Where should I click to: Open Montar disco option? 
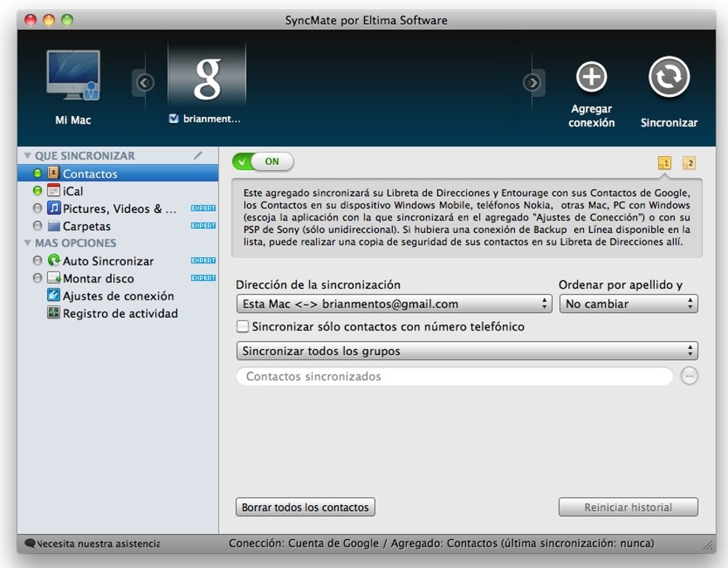click(x=118, y=278)
